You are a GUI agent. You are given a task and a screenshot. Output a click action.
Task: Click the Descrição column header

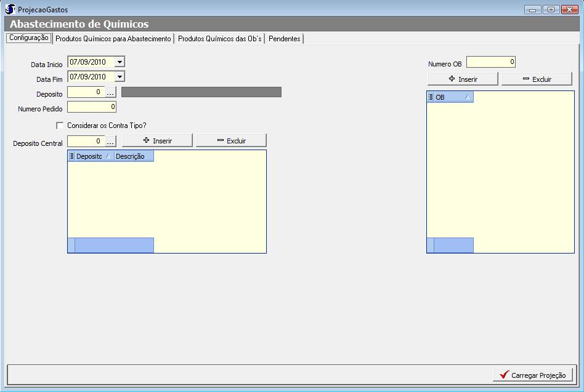pos(133,156)
